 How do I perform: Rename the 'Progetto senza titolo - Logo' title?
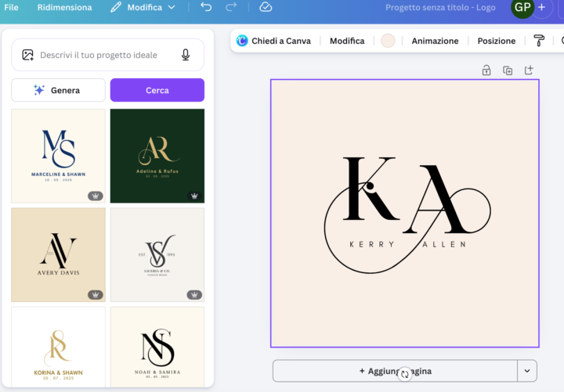coord(440,7)
